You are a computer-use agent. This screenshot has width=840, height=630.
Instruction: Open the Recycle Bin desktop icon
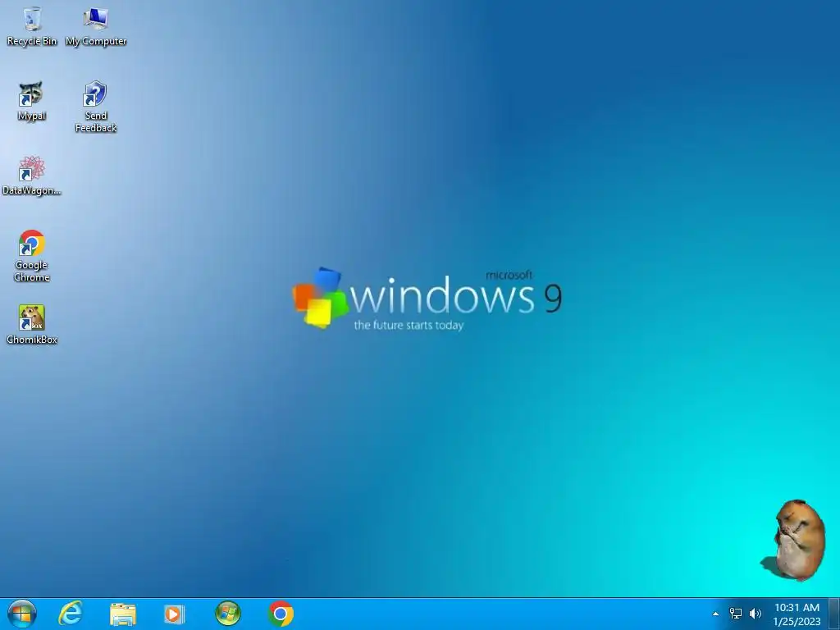point(32,26)
